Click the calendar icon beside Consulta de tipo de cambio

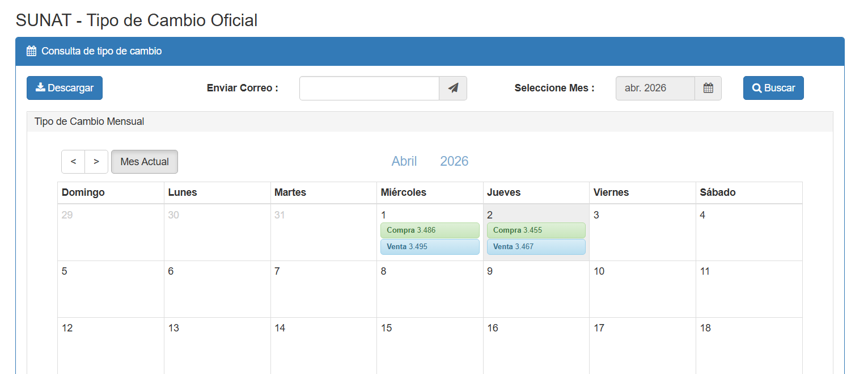(31, 51)
